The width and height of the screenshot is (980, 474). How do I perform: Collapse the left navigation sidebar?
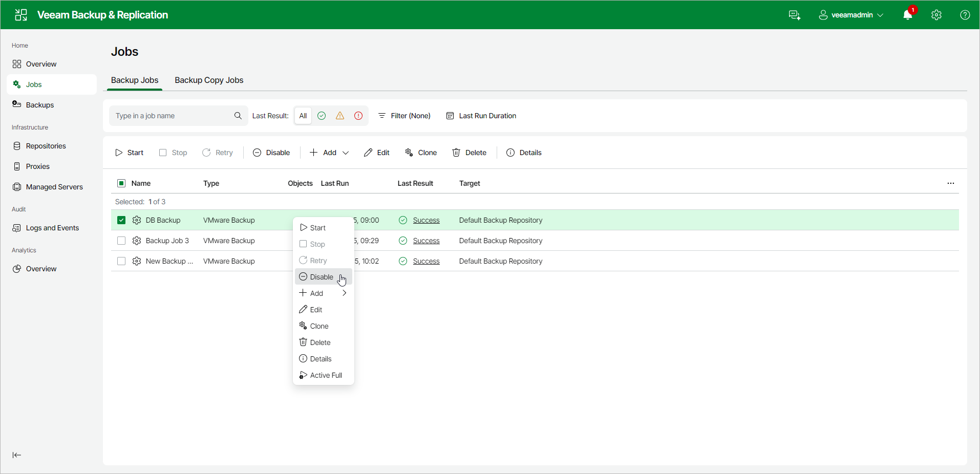17,455
